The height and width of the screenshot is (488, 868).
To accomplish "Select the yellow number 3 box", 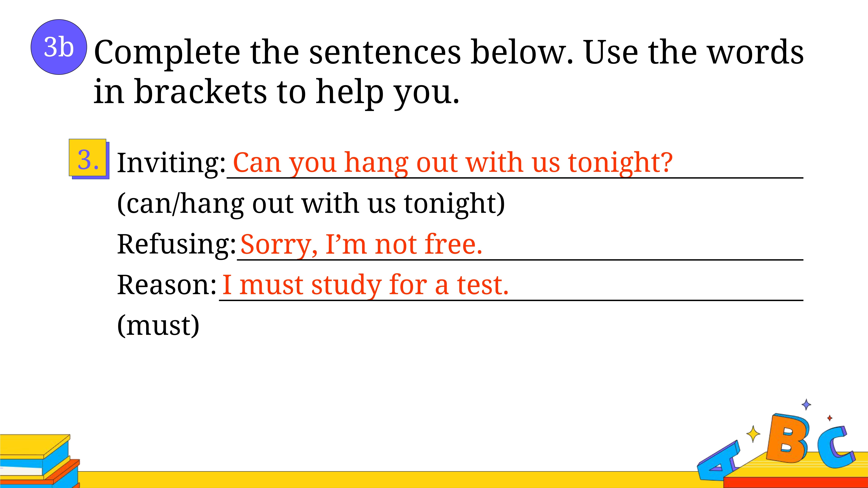I will pos(88,158).
